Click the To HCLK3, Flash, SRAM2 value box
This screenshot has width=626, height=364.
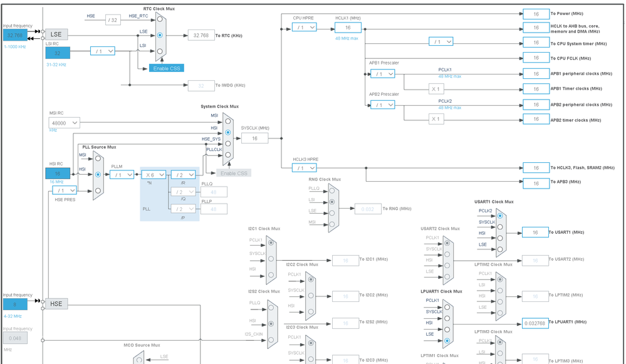pos(536,168)
